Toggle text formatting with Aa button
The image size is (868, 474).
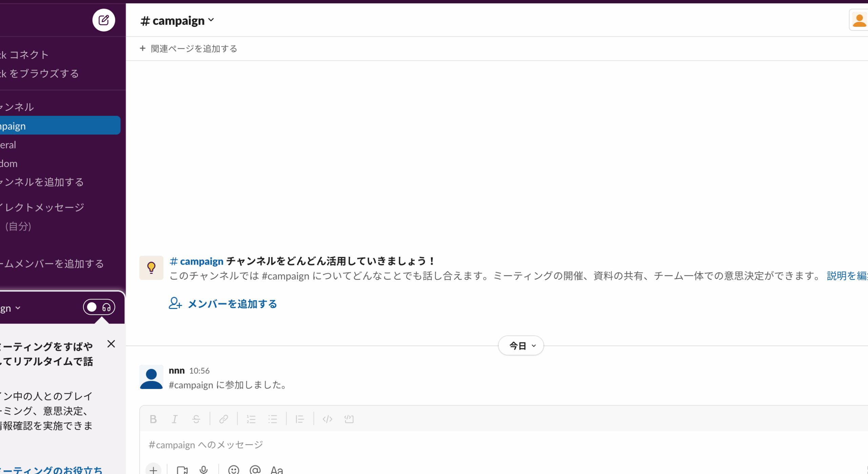(277, 469)
